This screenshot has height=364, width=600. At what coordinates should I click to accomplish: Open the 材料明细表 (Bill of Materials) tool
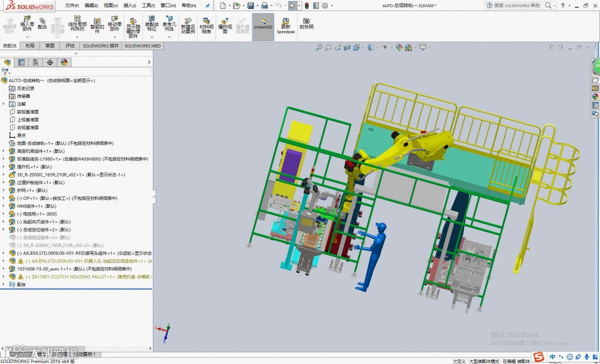(206, 25)
